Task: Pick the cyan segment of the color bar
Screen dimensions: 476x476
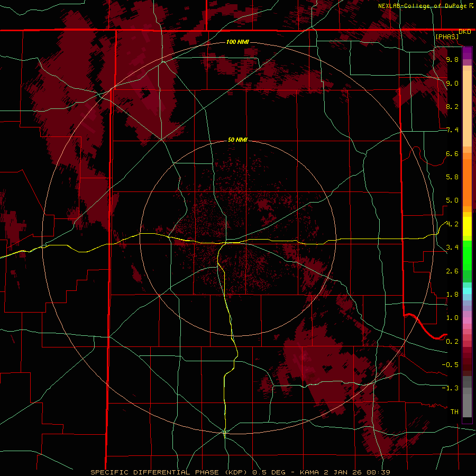Action: [467, 290]
